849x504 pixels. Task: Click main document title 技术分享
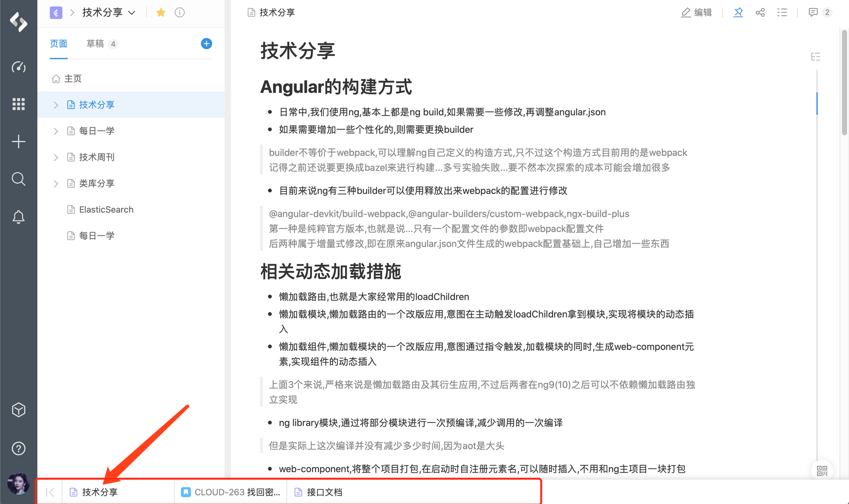[298, 51]
